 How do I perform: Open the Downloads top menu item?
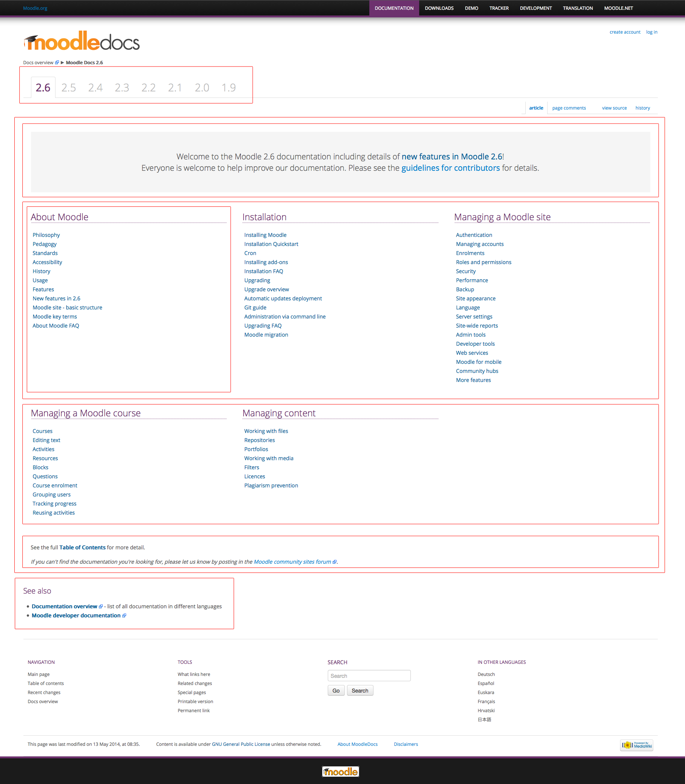(x=439, y=8)
